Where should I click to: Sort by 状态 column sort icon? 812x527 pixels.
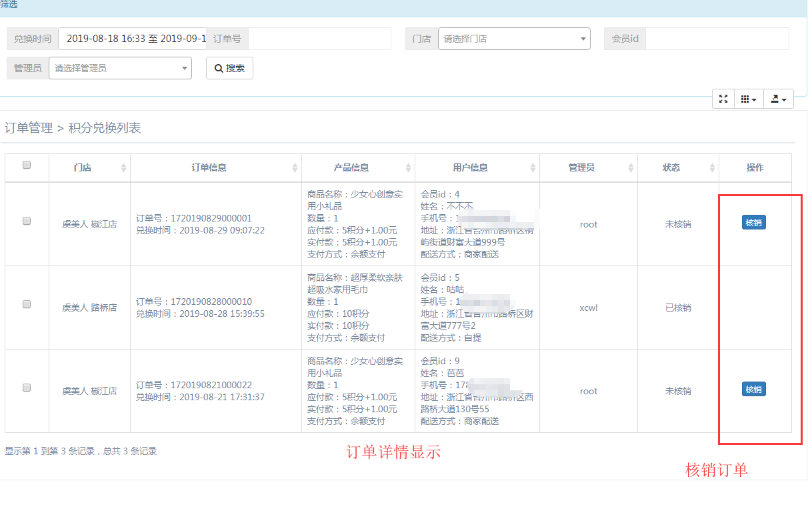pos(712,168)
